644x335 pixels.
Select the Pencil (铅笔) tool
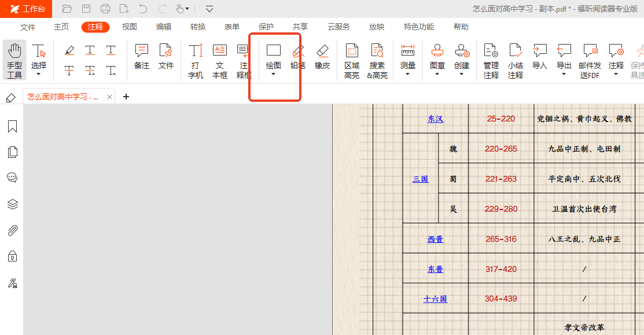[297, 58]
